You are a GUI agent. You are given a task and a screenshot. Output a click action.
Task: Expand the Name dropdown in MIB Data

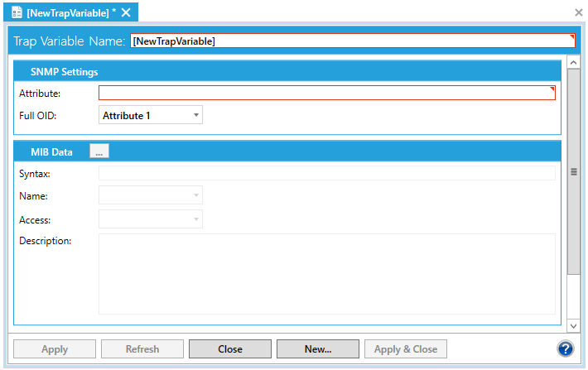click(151, 195)
